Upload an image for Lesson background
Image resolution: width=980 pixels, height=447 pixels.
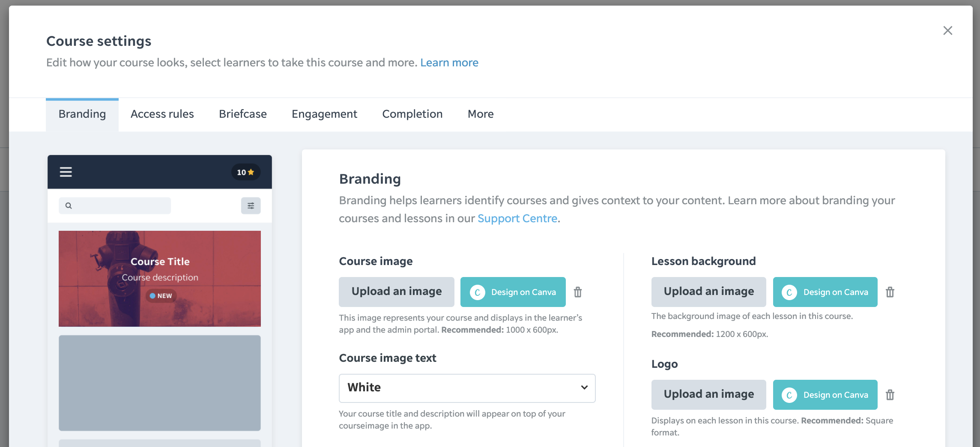pyautogui.click(x=709, y=292)
